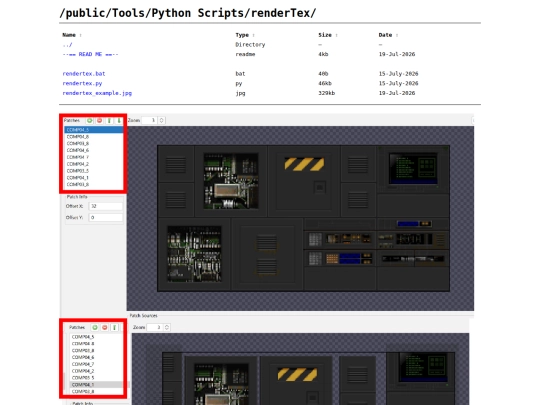
Task: Click red remove-patch icon in lower editor
Action: (x=105, y=327)
